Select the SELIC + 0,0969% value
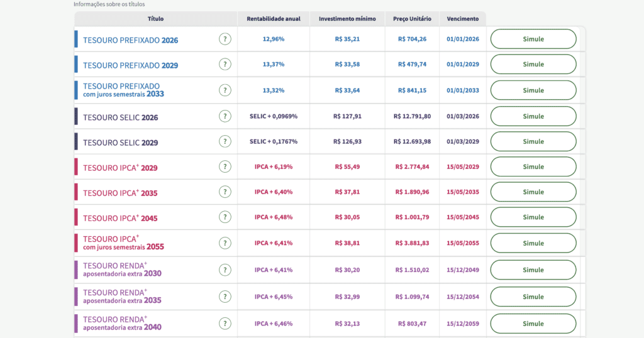644x338 pixels. click(x=274, y=116)
